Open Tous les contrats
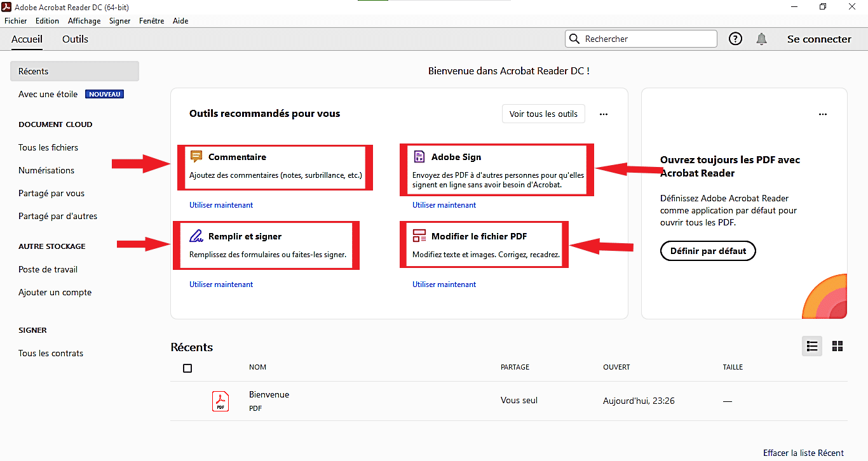Screen dimensions: 868x461 (x=51, y=353)
